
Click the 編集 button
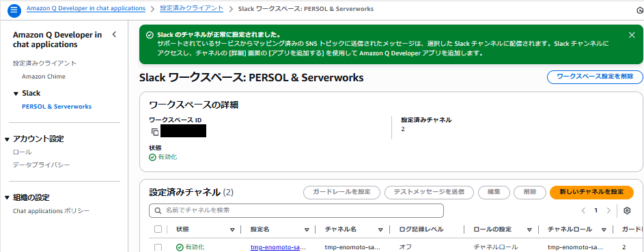tap(494, 192)
